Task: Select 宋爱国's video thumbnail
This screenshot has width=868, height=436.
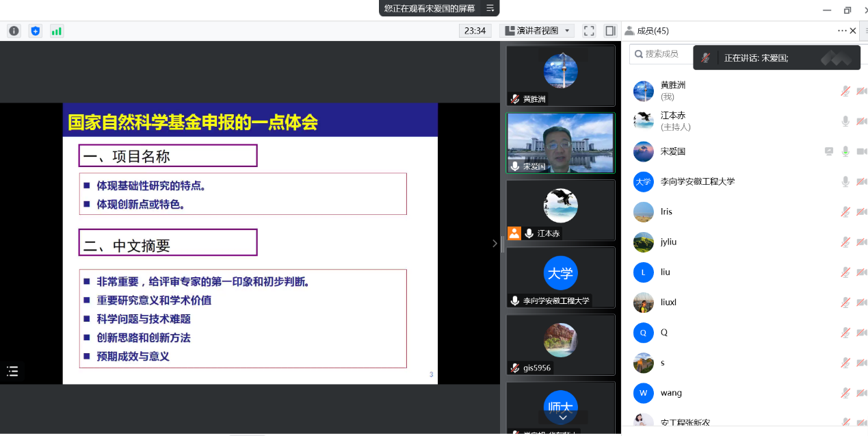Action: click(x=560, y=142)
